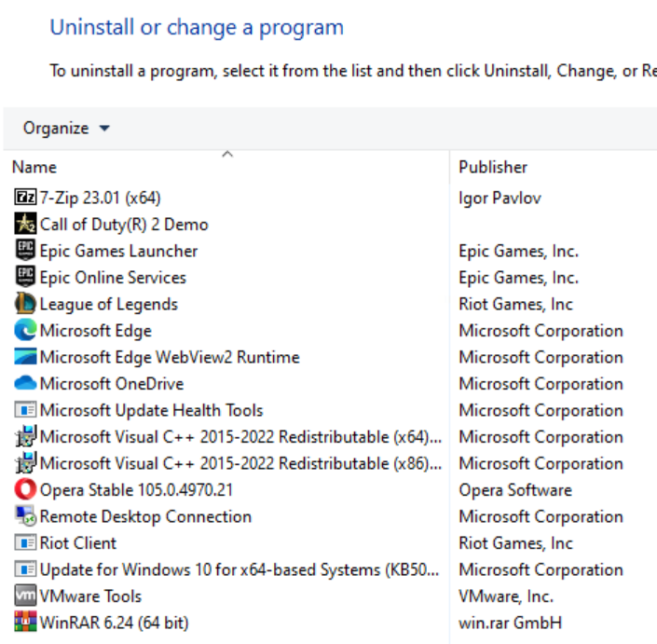The width and height of the screenshot is (657, 644).
Task: Click the Microsoft Update Health Tools icon
Action: pos(25,410)
